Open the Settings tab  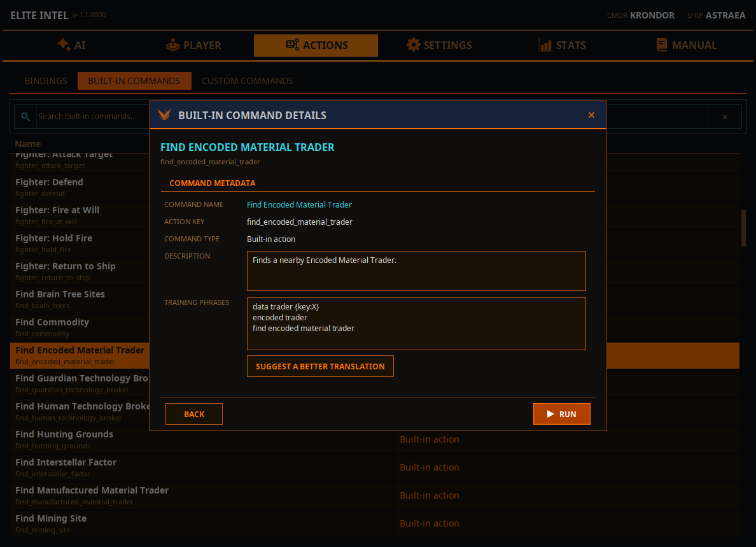tap(438, 45)
